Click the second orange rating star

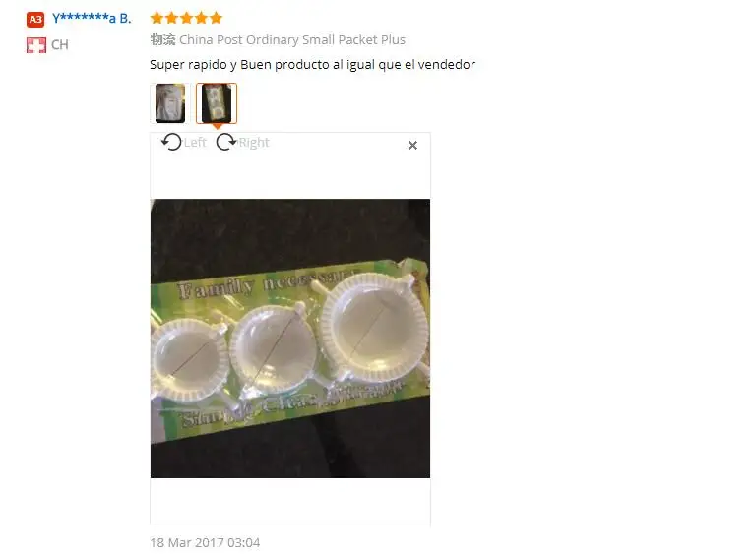(x=171, y=19)
